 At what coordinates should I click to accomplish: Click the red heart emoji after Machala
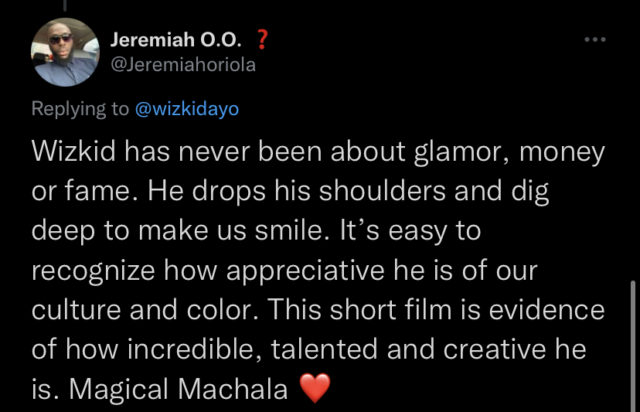click(x=315, y=388)
